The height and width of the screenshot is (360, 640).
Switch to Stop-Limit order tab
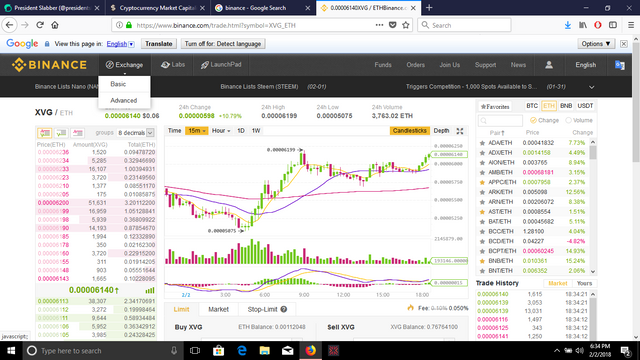pyautogui.click(x=267, y=309)
